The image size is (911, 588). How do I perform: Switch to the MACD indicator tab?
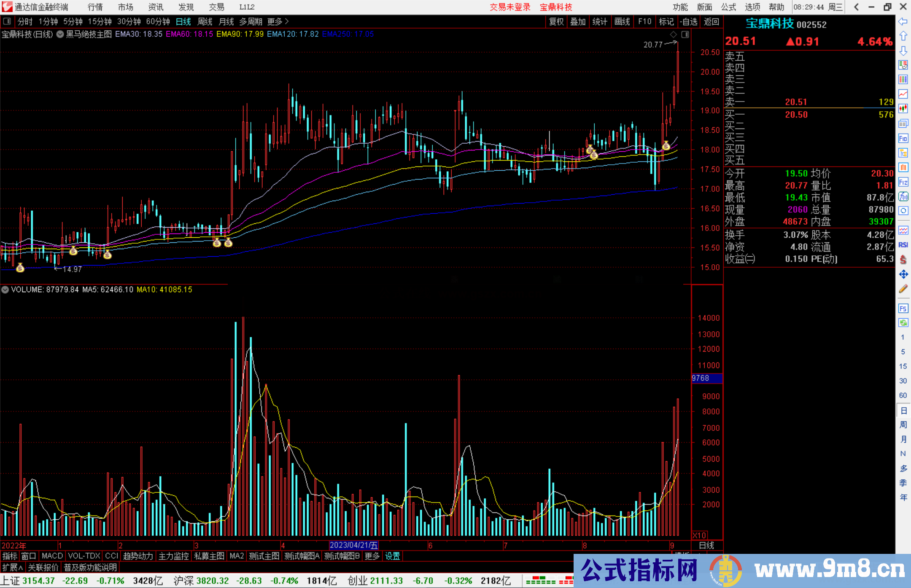coord(52,556)
